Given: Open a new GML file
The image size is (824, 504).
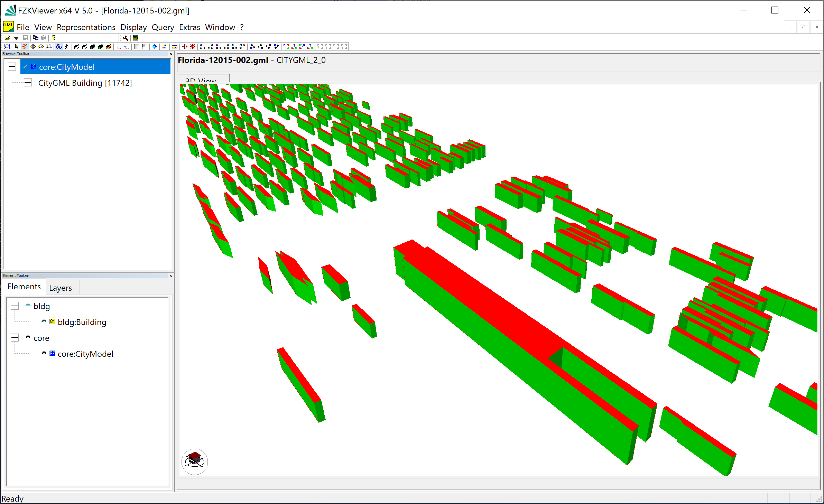Looking at the screenshot, I should click(7, 38).
